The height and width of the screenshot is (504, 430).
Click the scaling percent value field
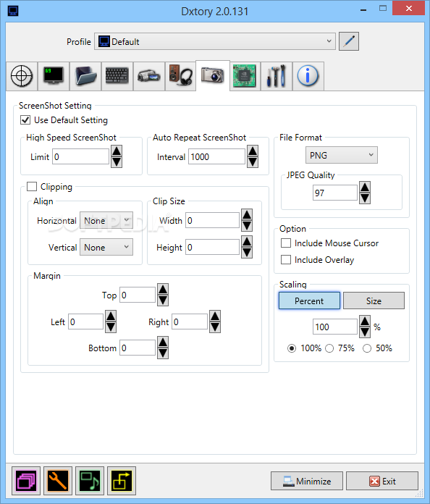tap(335, 327)
